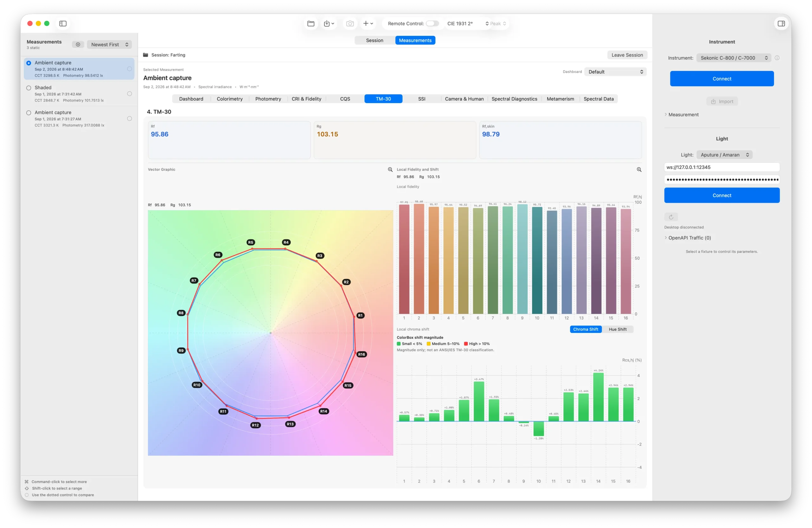Image resolution: width=812 pixels, height=528 pixels.
Task: Open the Photometry tab
Action: click(x=268, y=99)
